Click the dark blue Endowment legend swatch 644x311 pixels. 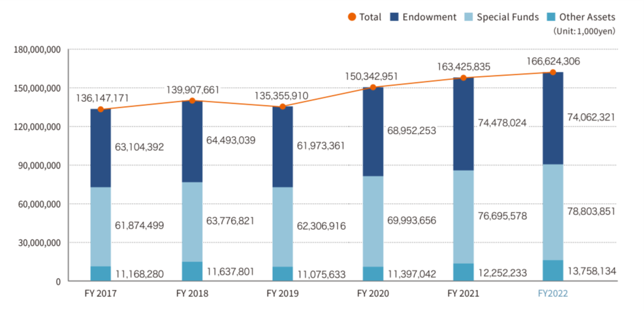click(x=394, y=17)
